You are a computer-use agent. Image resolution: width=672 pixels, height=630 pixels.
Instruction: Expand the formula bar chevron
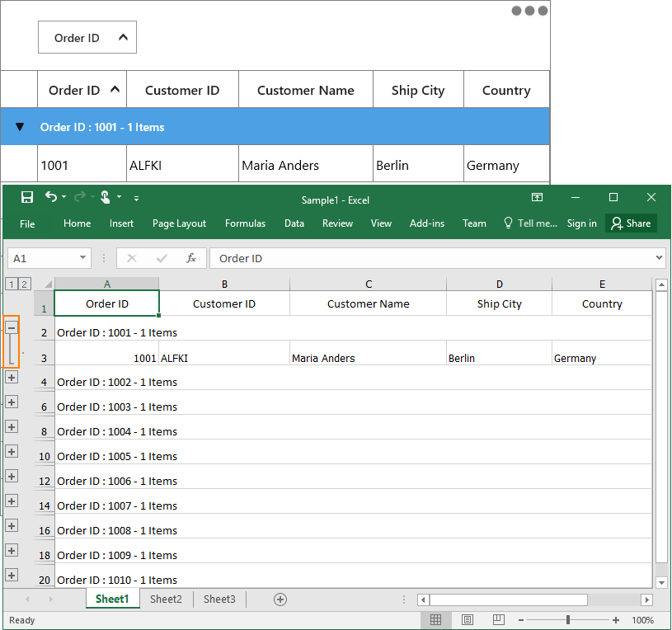(659, 257)
